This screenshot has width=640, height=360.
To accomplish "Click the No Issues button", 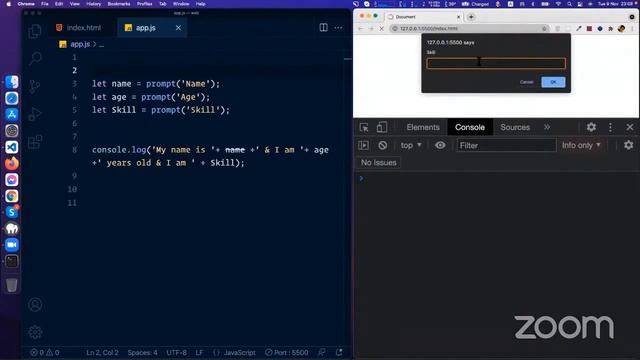I will (x=378, y=162).
